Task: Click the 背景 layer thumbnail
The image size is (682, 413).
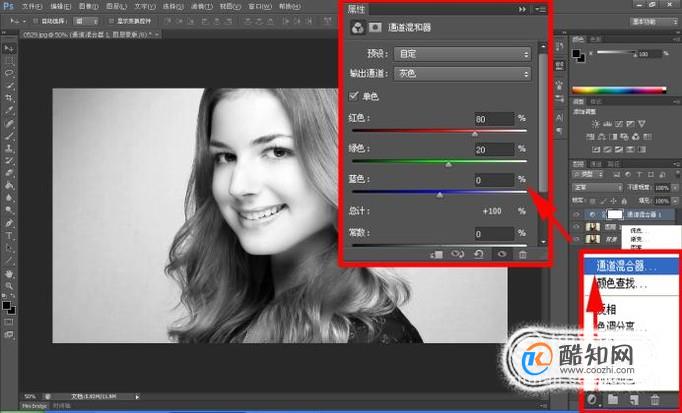Action: (x=593, y=239)
